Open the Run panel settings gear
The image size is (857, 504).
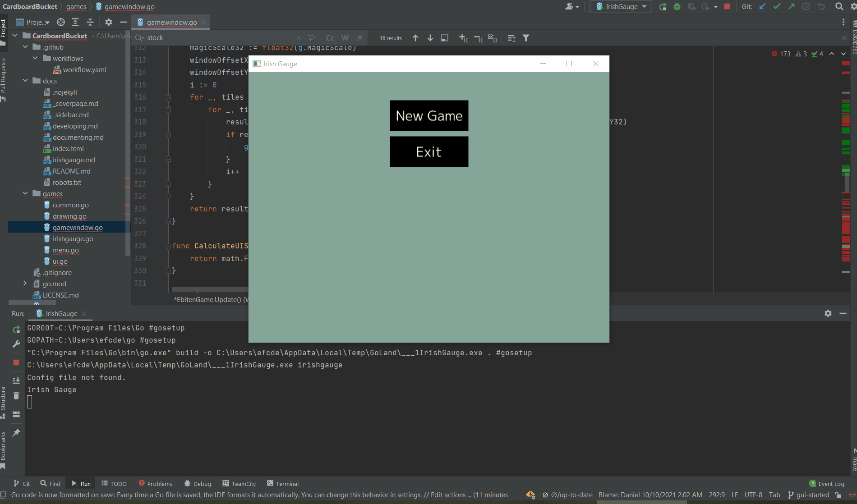pos(828,313)
